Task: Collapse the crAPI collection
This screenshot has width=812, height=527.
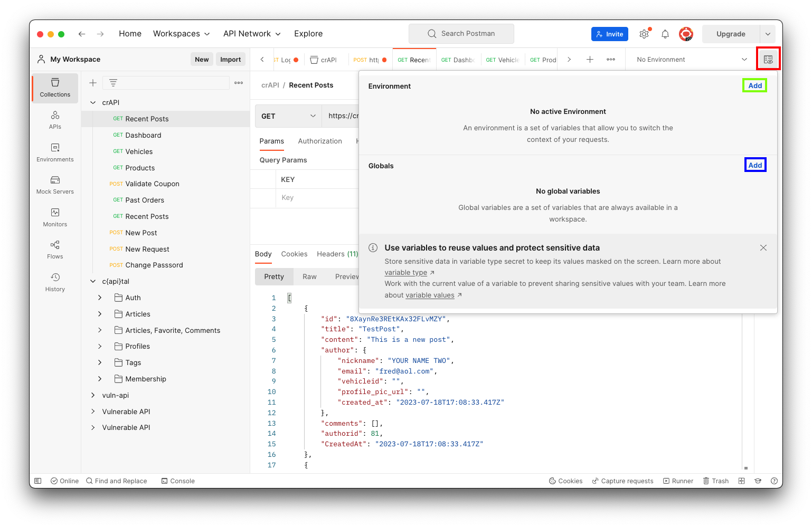Action: (x=93, y=103)
